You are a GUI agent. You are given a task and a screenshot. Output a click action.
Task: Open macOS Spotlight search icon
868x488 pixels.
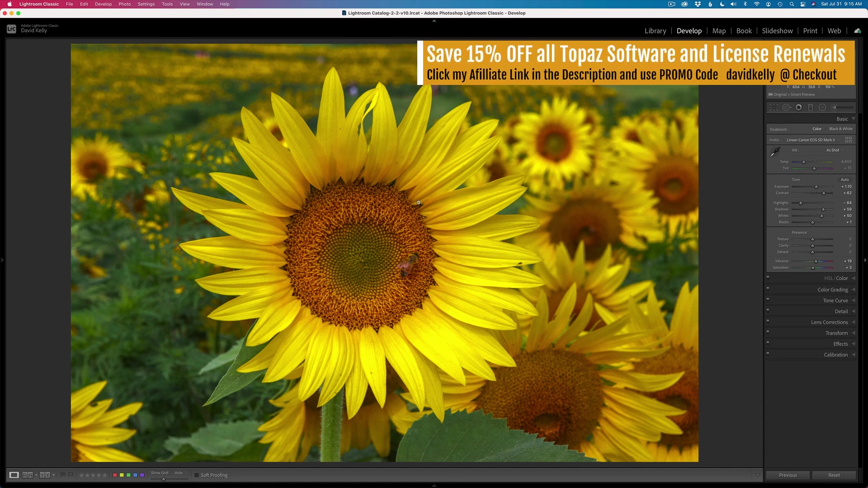tap(792, 4)
